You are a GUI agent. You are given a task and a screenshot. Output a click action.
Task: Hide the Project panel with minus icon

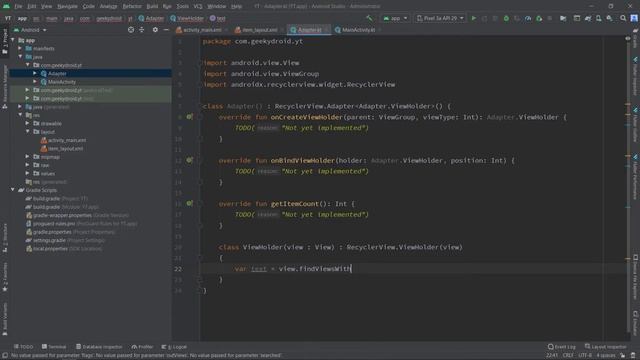[x=166, y=30]
